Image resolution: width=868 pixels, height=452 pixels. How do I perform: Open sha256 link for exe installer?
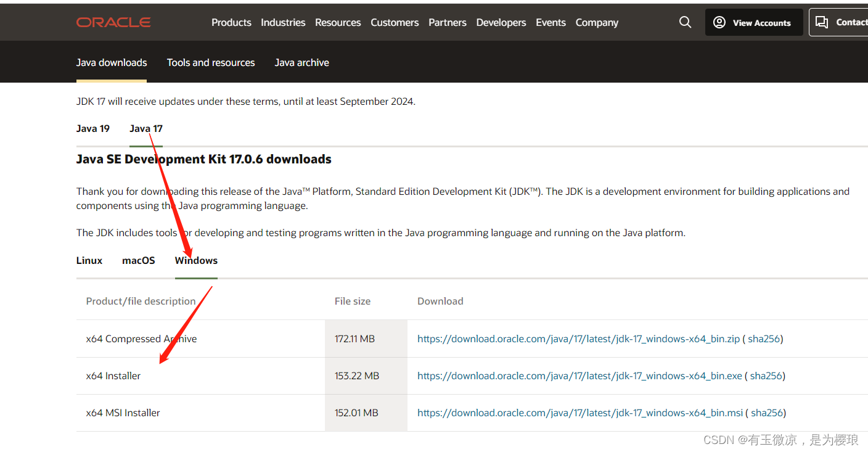tap(766, 376)
